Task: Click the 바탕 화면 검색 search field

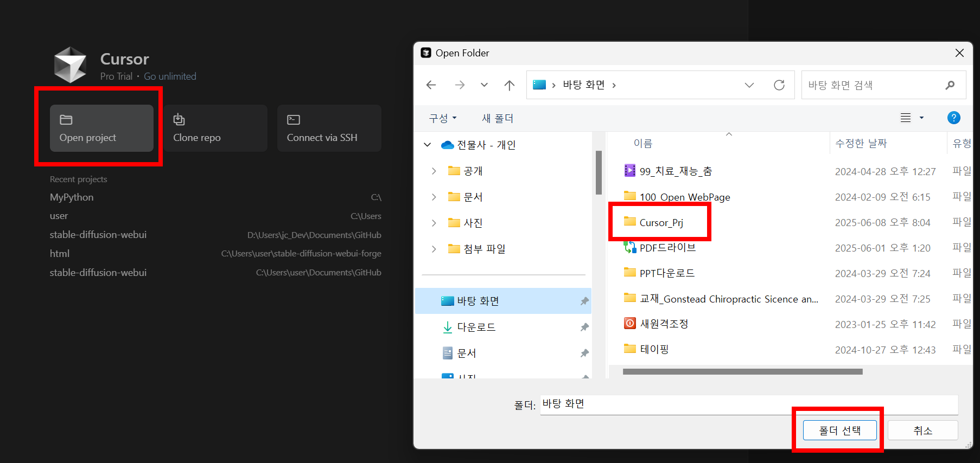Action: (883, 85)
